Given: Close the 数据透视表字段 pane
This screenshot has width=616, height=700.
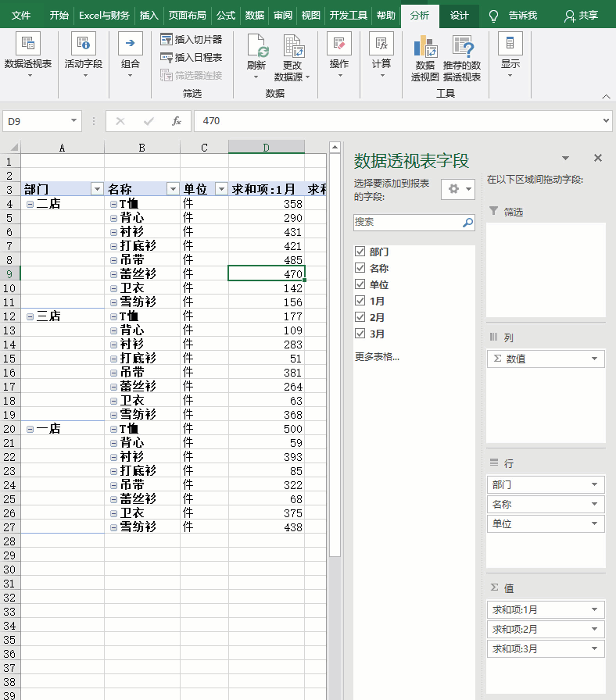Looking at the screenshot, I should [x=598, y=158].
